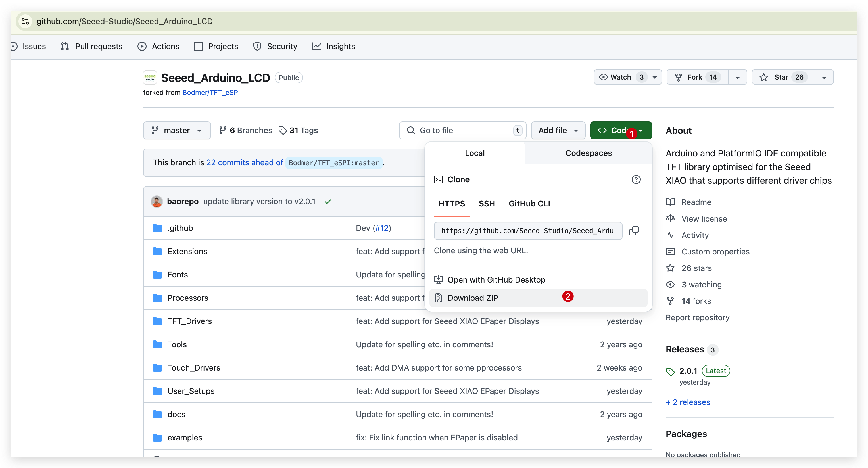Click the Go to file search field
The width and height of the screenshot is (868, 468).
coord(463,130)
